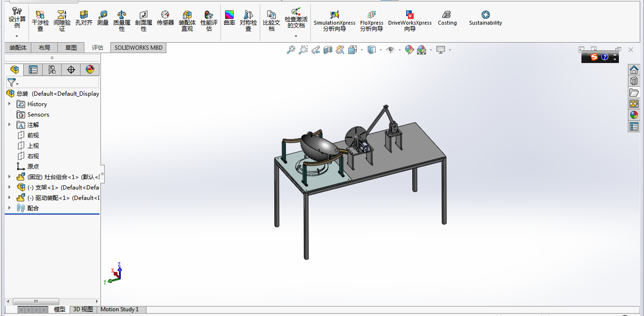Image resolution: width=644 pixels, height=316 pixels.
Task: Open File Explorer folder task pane
Action: pos(634,92)
